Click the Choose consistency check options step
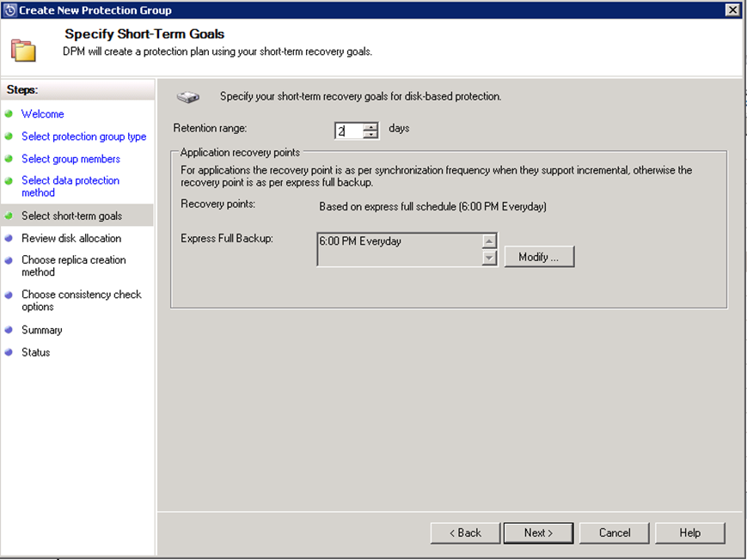Screen dimensions: 747x560 click(82, 301)
